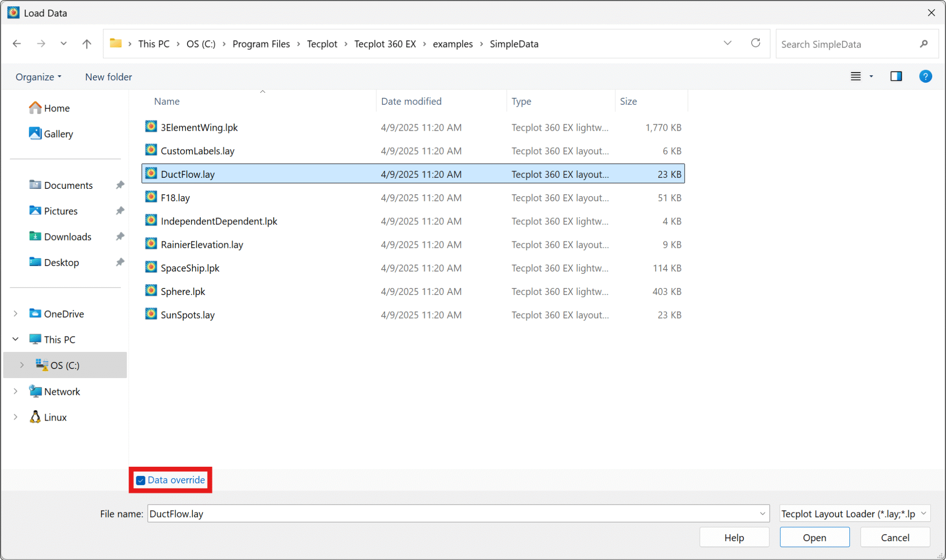
Task: Uncheck the Data override checkbox
Action: pos(141,481)
